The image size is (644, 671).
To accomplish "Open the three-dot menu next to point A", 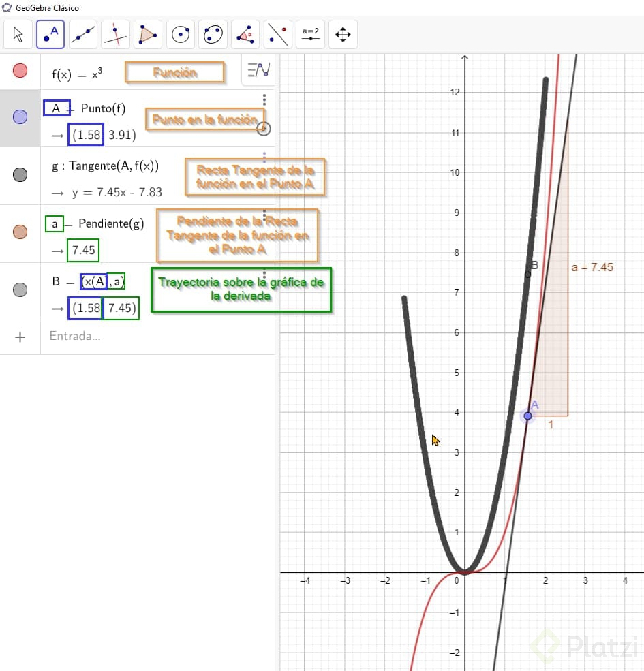I will click(x=264, y=100).
